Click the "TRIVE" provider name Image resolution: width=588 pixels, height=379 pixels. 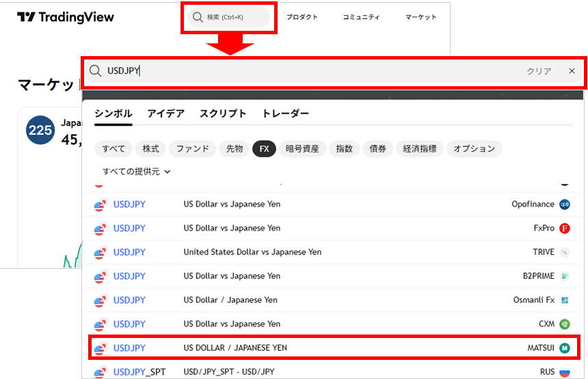point(544,252)
